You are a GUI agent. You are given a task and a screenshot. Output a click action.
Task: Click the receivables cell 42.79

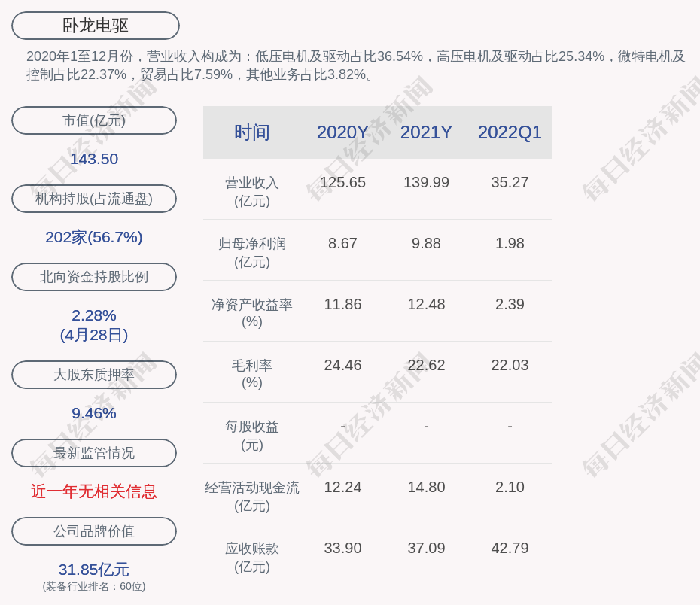(510, 548)
